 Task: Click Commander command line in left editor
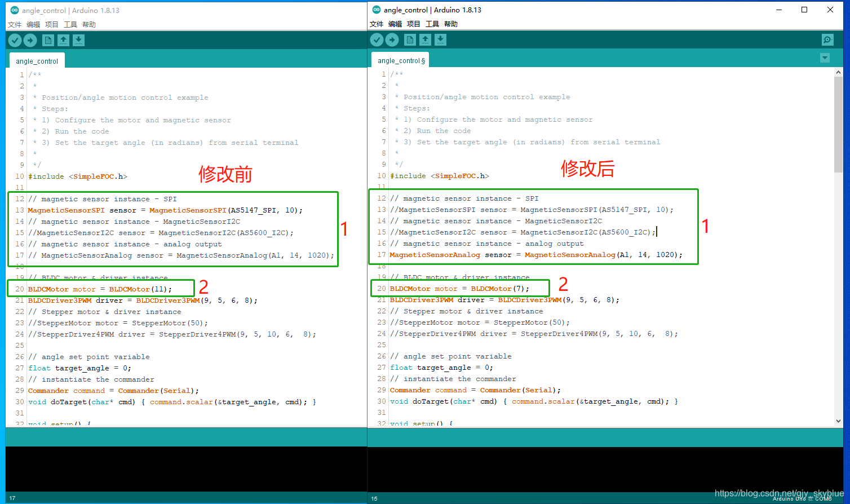[113, 391]
